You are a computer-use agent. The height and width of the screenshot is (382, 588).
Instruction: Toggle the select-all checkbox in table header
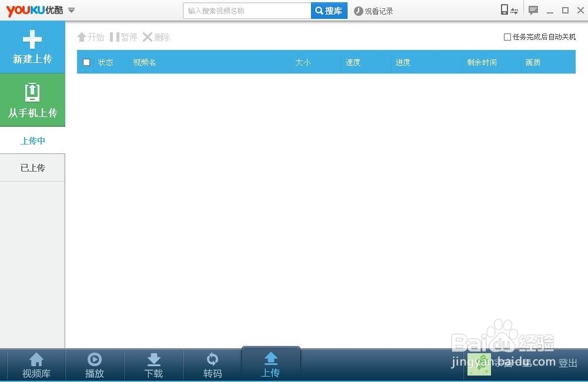pyautogui.click(x=86, y=62)
